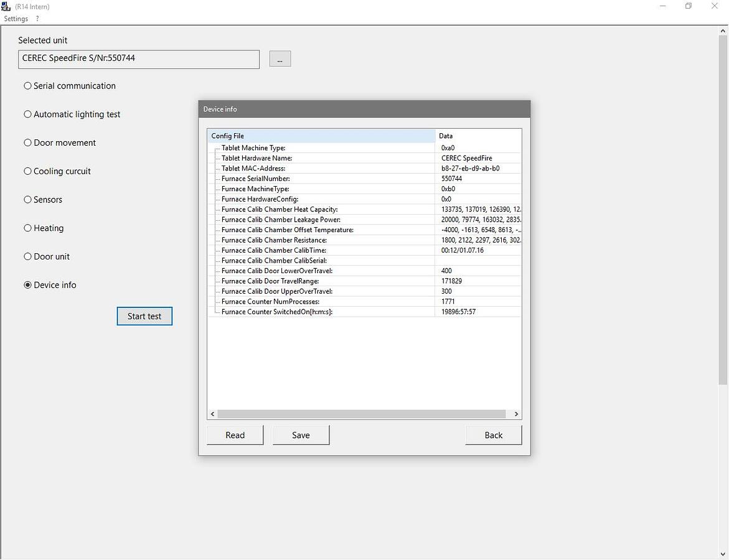The width and height of the screenshot is (729, 560).
Task: Click the Selected unit text field
Action: click(139, 59)
